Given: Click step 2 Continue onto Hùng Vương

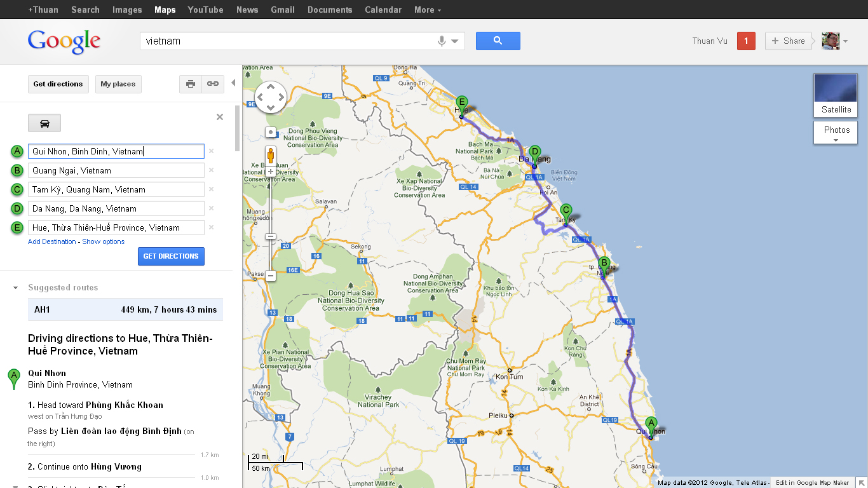Looking at the screenshot, I should [x=85, y=466].
